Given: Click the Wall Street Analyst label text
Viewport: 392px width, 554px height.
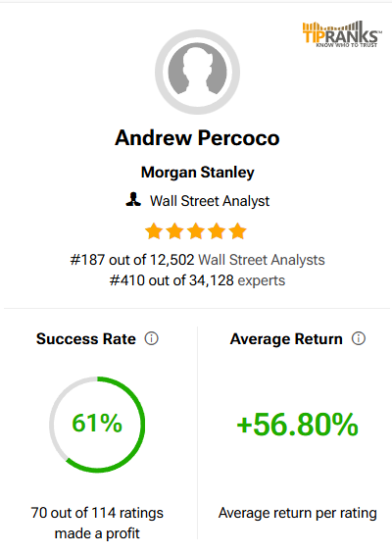Looking at the screenshot, I should pos(210,201).
